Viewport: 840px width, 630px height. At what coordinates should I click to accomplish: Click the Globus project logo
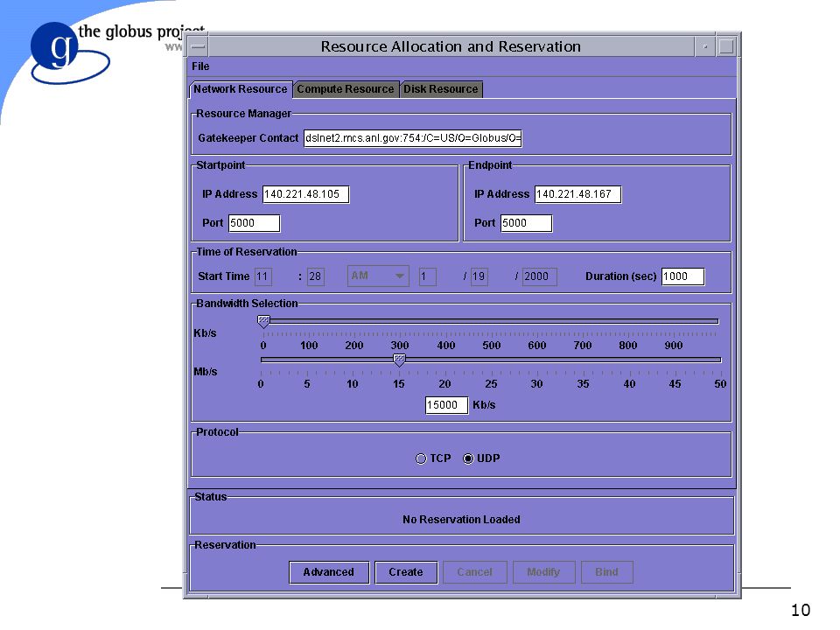[70, 52]
